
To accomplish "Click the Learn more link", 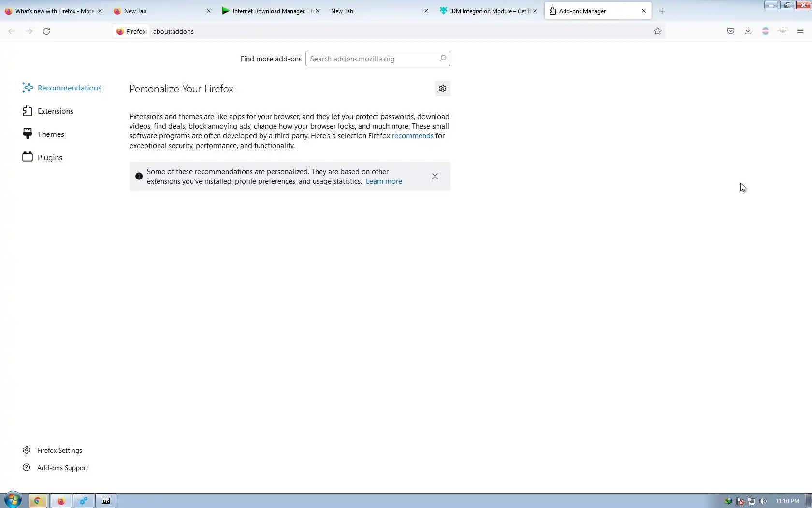I will tap(384, 181).
